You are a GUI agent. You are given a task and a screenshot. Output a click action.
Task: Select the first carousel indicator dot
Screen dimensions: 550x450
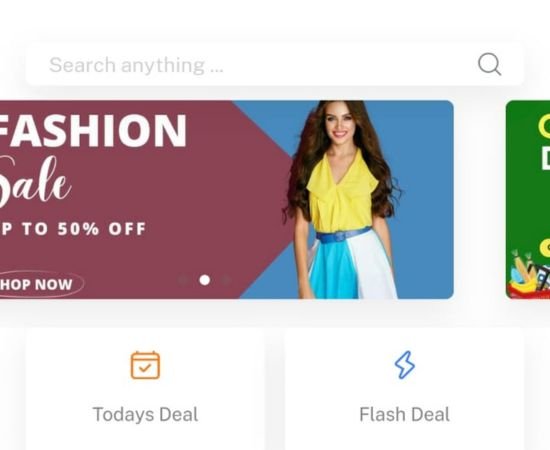(x=182, y=280)
